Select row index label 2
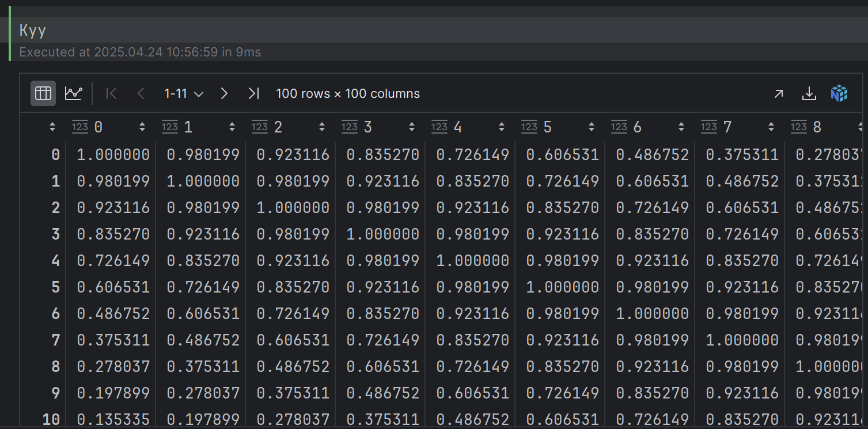 [x=55, y=207]
